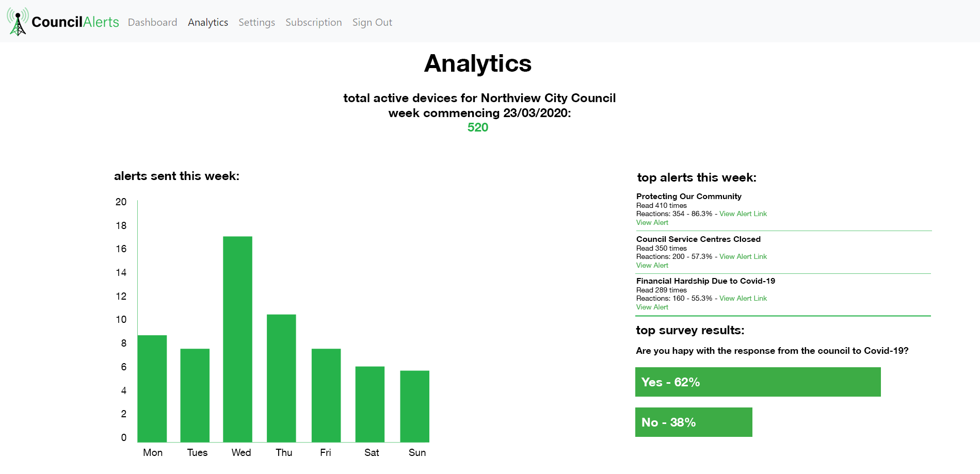Click the Yes - 62% survey result bar
980x474 pixels.
pyautogui.click(x=758, y=382)
